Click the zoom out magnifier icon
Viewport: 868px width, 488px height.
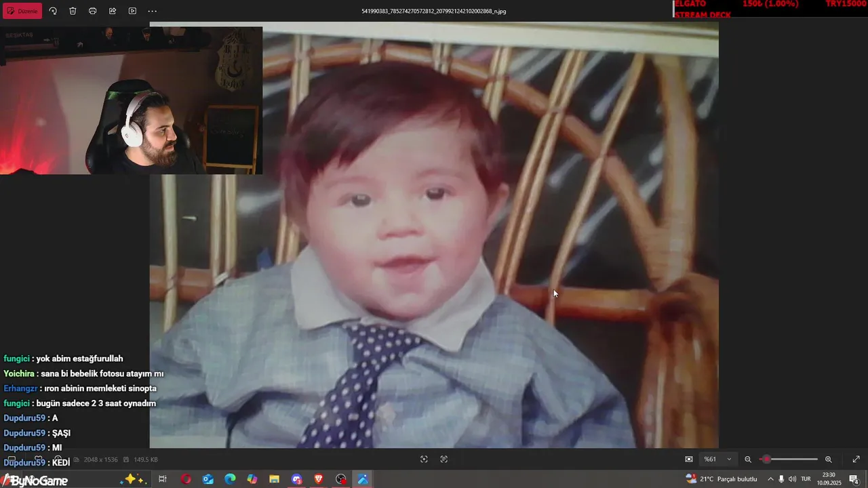coord(748,459)
